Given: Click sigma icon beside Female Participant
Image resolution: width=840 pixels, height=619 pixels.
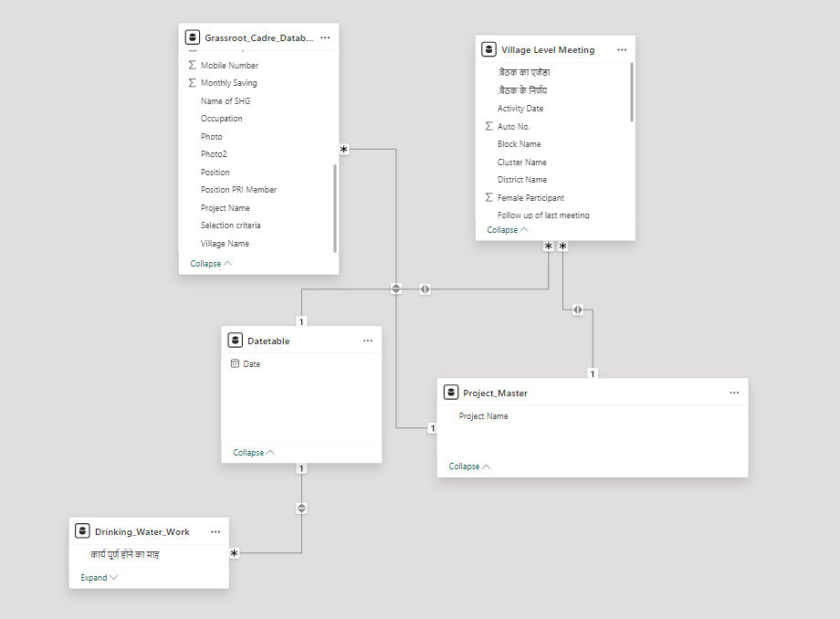Looking at the screenshot, I should pos(489,197).
